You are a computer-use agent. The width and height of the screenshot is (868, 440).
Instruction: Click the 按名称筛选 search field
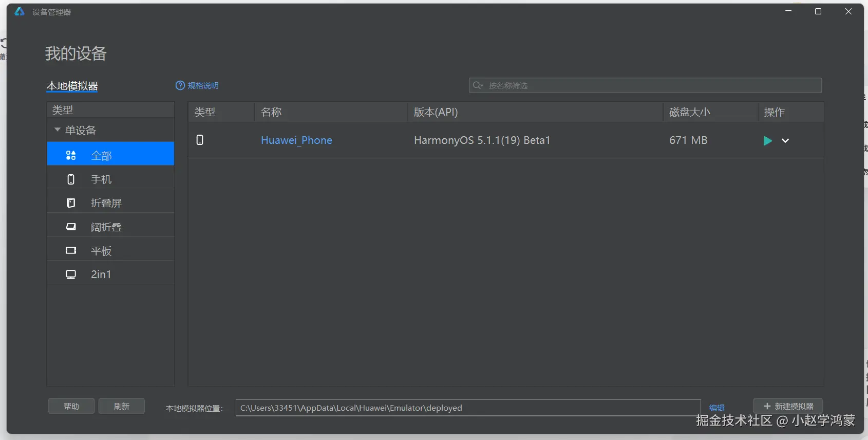(x=645, y=85)
